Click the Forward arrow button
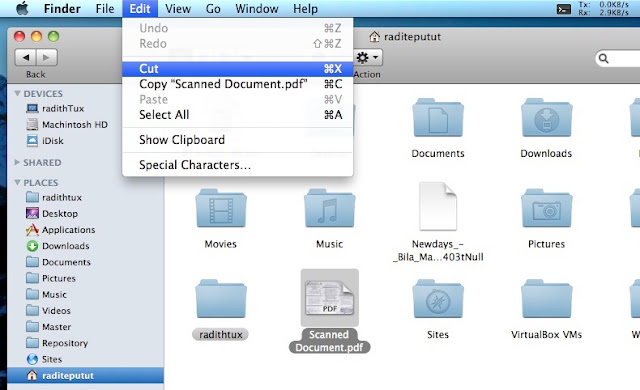 click(47, 58)
